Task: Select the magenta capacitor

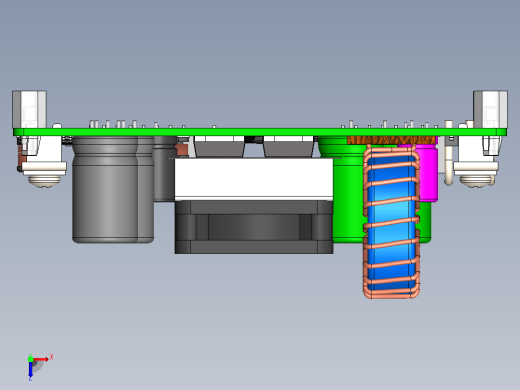Action: click(428, 173)
